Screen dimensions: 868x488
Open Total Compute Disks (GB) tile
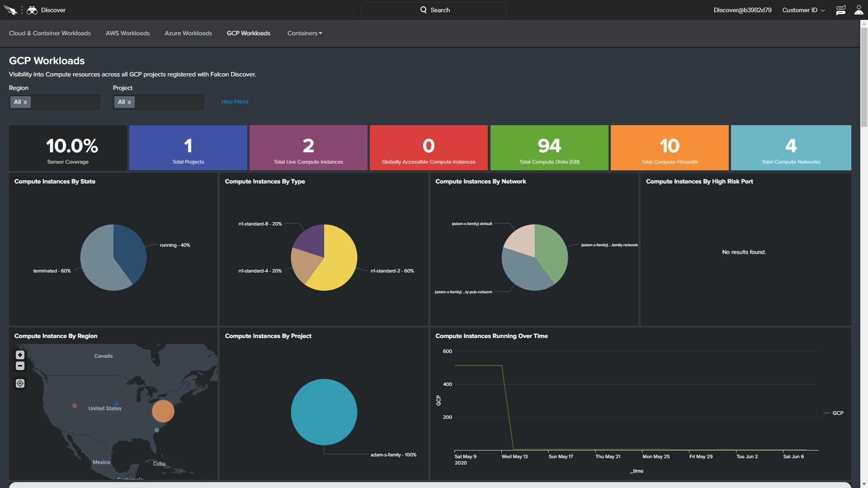[549, 148]
